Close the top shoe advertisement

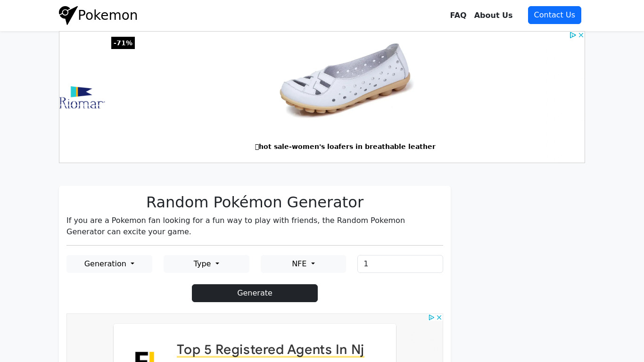(x=581, y=35)
